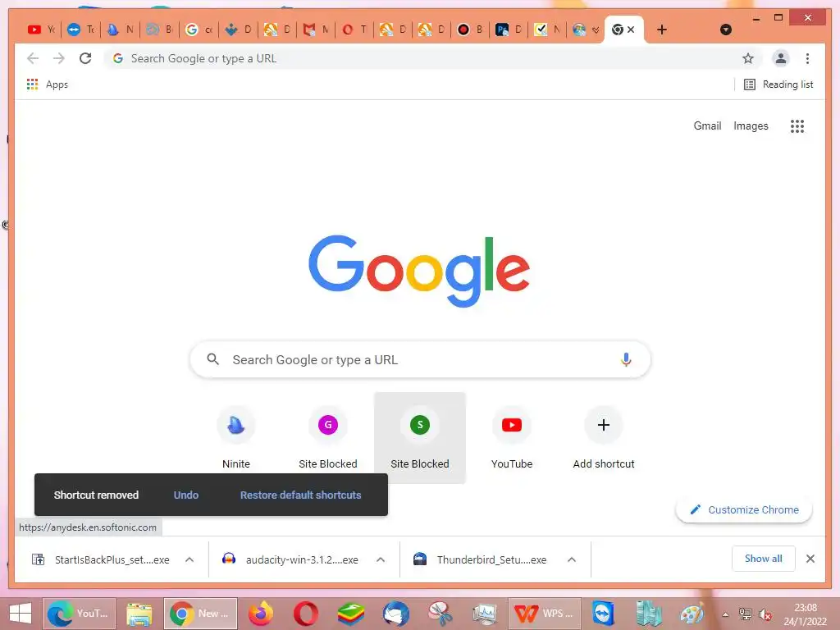Open WPS Office from taskbar

[x=545, y=614]
